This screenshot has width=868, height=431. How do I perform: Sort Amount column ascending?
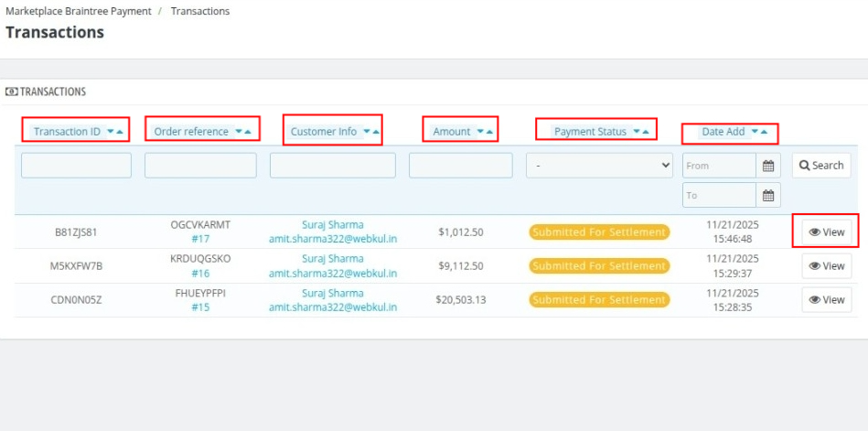click(489, 132)
